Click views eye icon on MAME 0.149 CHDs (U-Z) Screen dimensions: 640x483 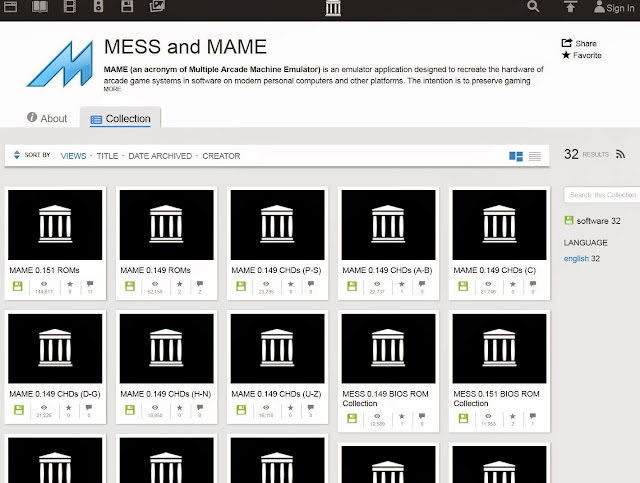[266, 407]
